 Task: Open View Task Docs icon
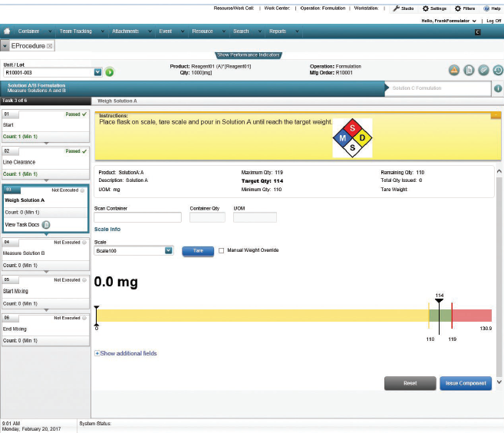46,224
